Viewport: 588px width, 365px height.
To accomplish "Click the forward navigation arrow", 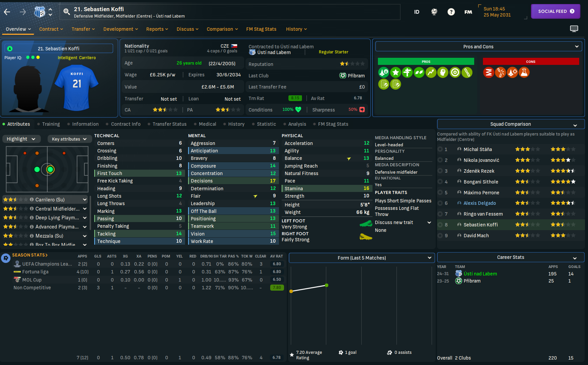I will click(x=23, y=12).
